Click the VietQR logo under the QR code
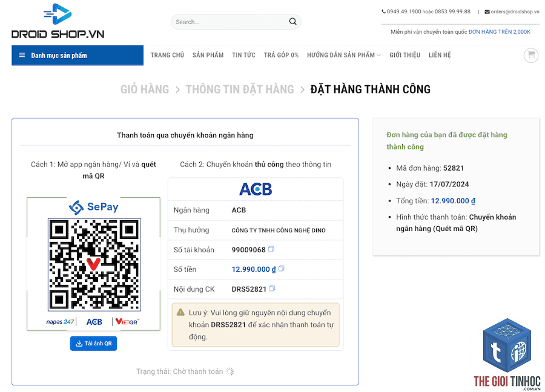The width and height of the screenshot is (545, 392). click(127, 322)
